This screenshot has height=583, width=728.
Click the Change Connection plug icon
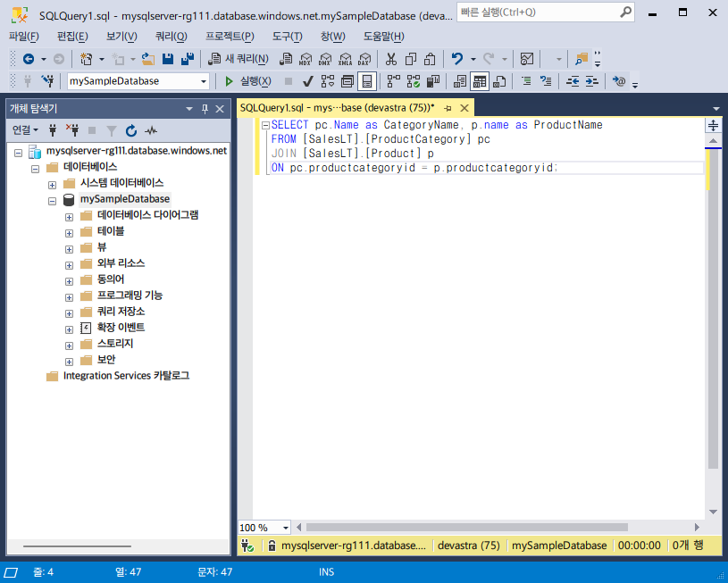(47, 81)
